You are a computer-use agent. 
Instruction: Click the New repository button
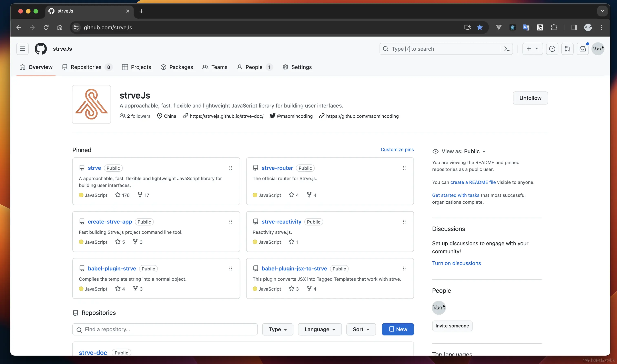pyautogui.click(x=397, y=329)
